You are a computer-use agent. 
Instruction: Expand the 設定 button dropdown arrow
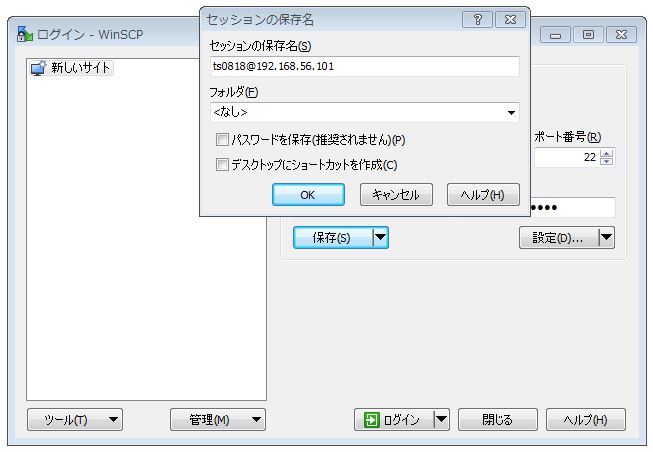tap(606, 237)
